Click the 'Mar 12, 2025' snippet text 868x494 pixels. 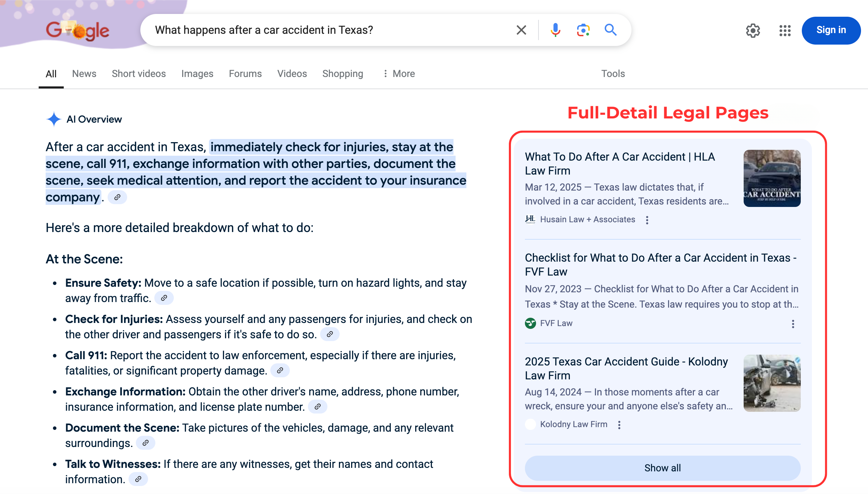pos(553,187)
